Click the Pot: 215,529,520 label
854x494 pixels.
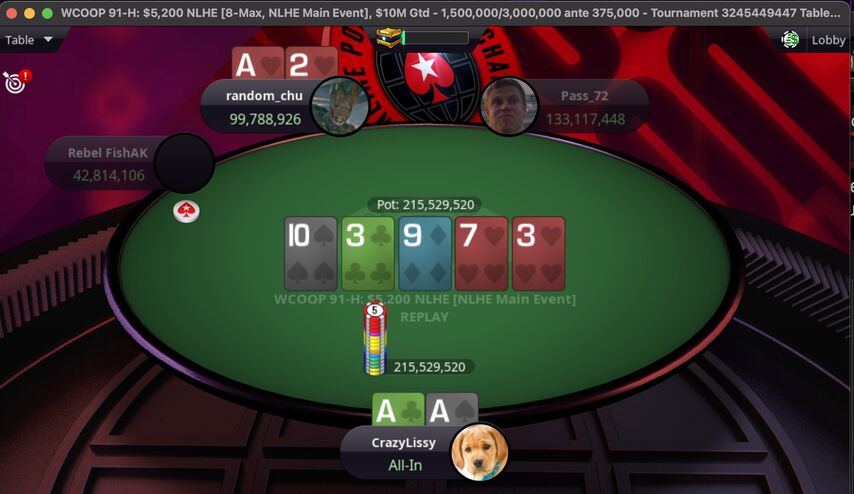(x=425, y=205)
